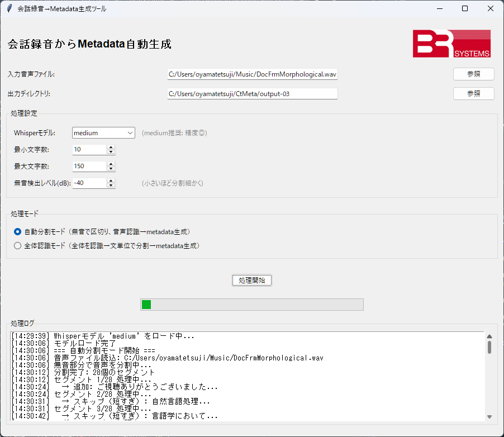The width and height of the screenshot is (504, 437).
Task: Increase the 最小文字数 value with up arrow
Action: [111, 148]
